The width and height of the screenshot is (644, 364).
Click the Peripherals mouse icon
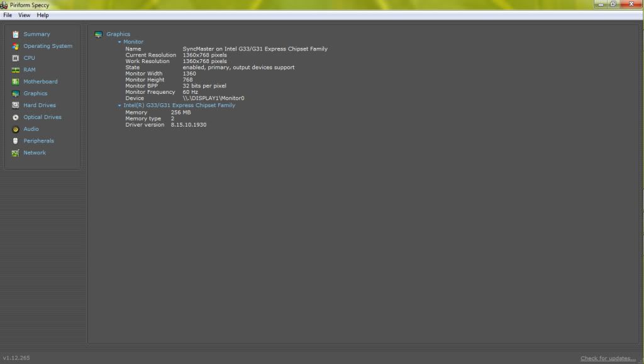[x=16, y=141]
